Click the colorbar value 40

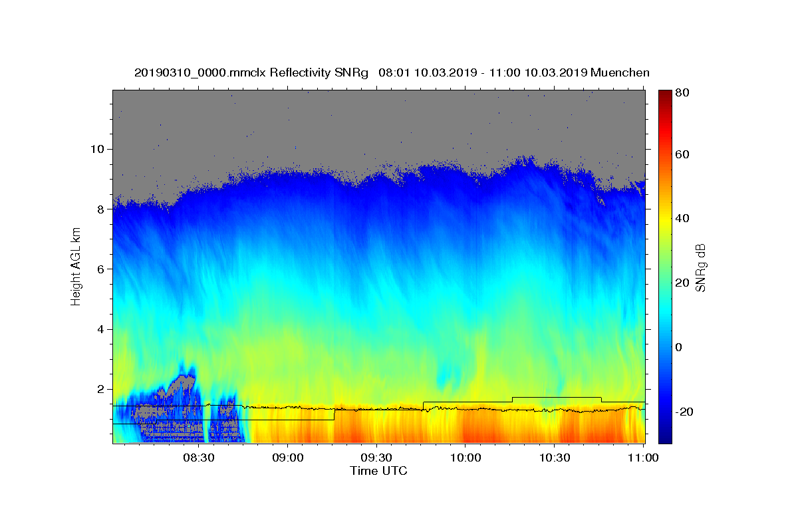682,219
